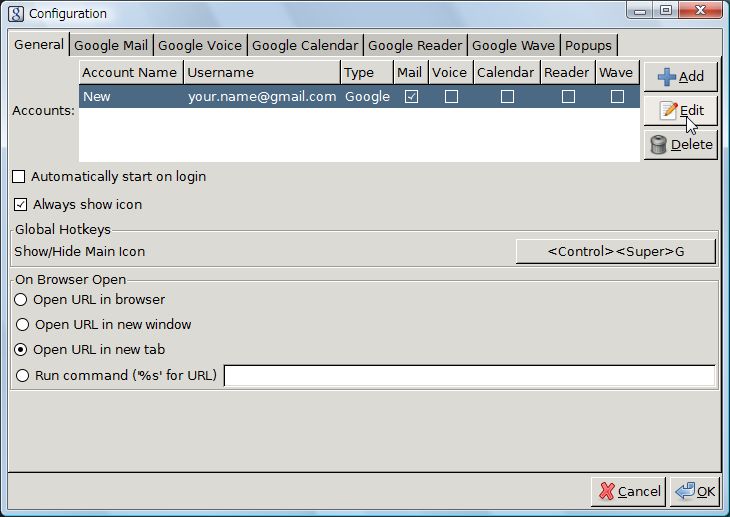
Task: Open the Google Calendar tab
Action: 305,46
